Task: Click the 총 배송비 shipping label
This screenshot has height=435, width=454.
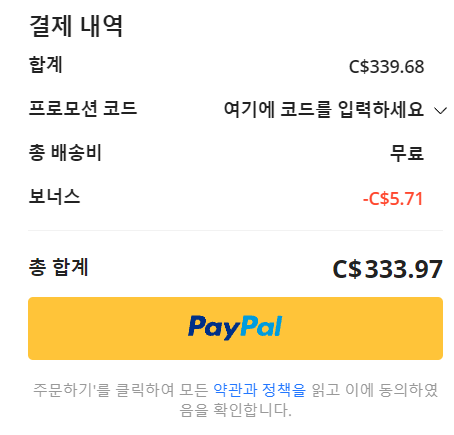Action: (65, 153)
